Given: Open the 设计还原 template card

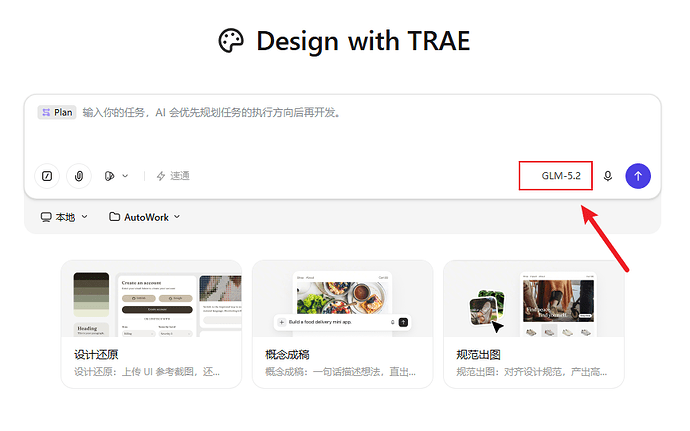Looking at the screenshot, I should [x=151, y=324].
